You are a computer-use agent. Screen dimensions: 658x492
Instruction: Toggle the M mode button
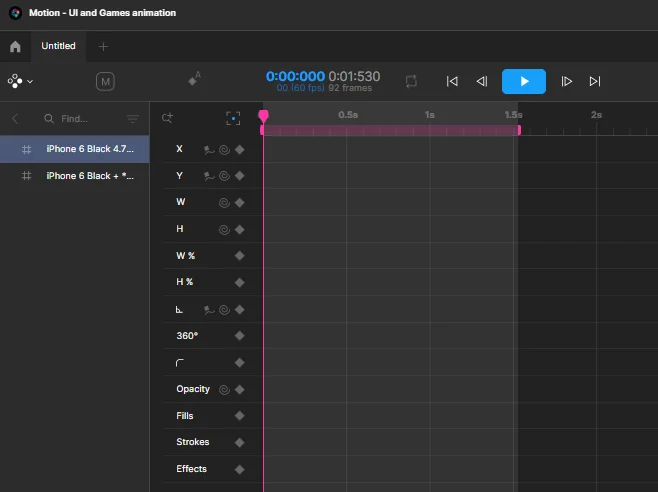coord(105,81)
